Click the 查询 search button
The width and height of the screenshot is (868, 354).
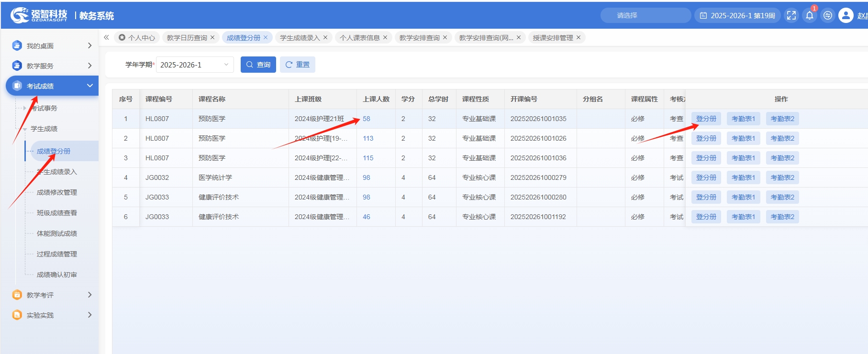pos(258,65)
